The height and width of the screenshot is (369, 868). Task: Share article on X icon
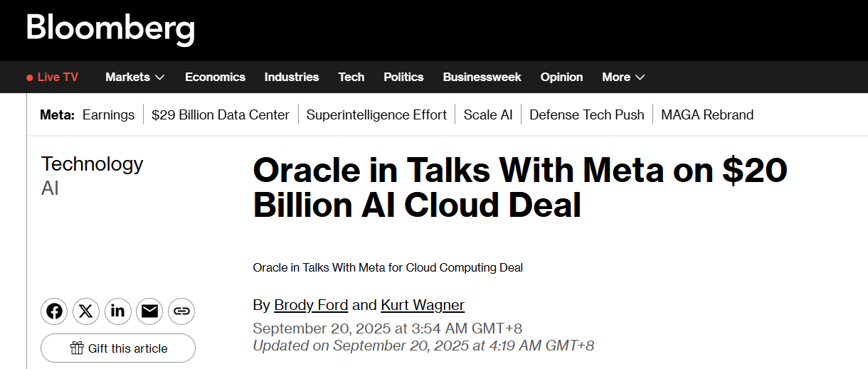86,311
